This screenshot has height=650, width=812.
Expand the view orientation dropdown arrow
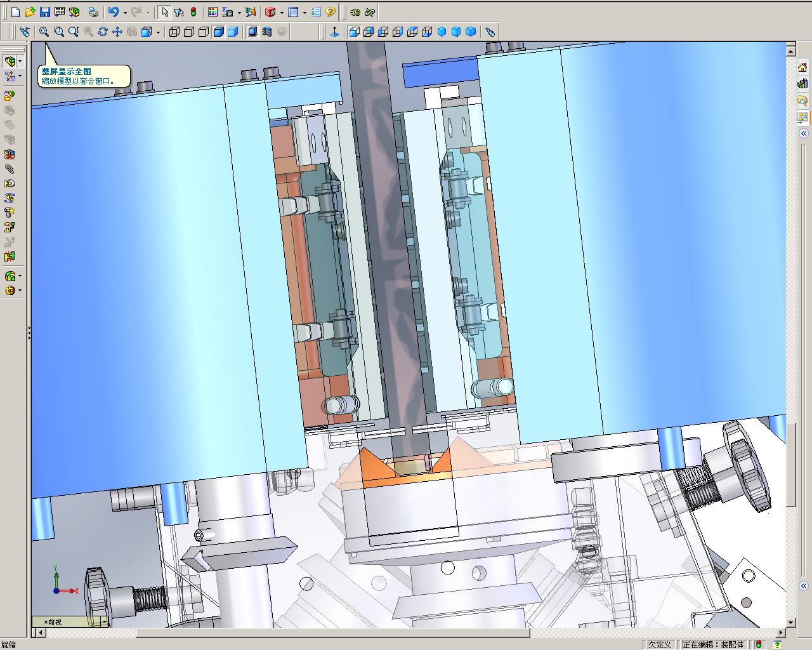[x=158, y=32]
